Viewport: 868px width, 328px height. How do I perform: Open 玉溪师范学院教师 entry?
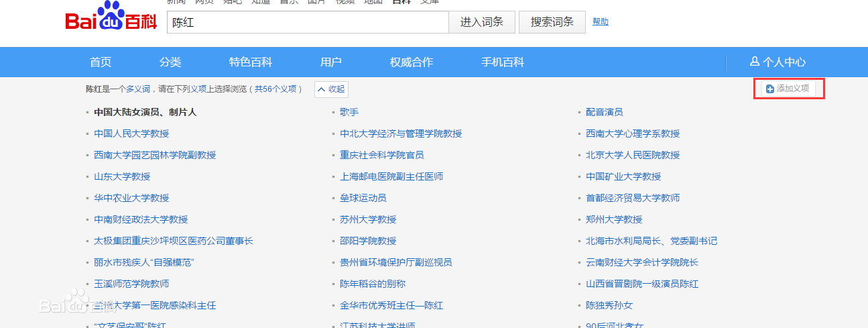coord(131,284)
